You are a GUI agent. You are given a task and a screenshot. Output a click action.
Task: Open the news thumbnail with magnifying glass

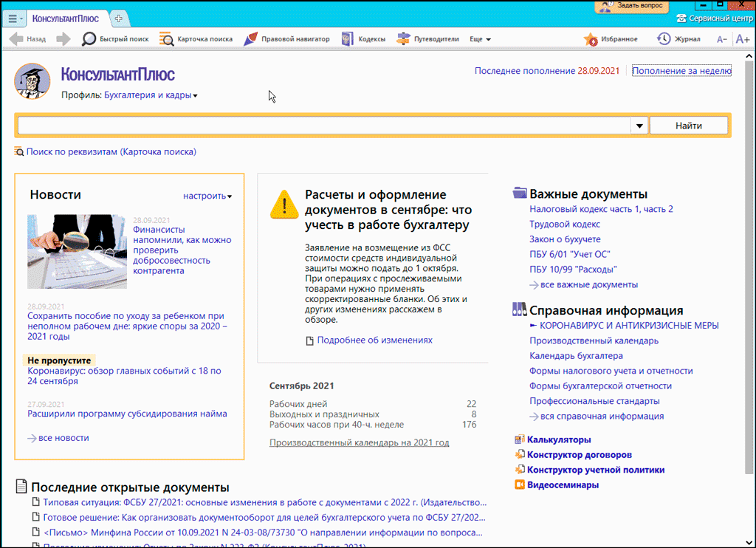tap(77, 251)
